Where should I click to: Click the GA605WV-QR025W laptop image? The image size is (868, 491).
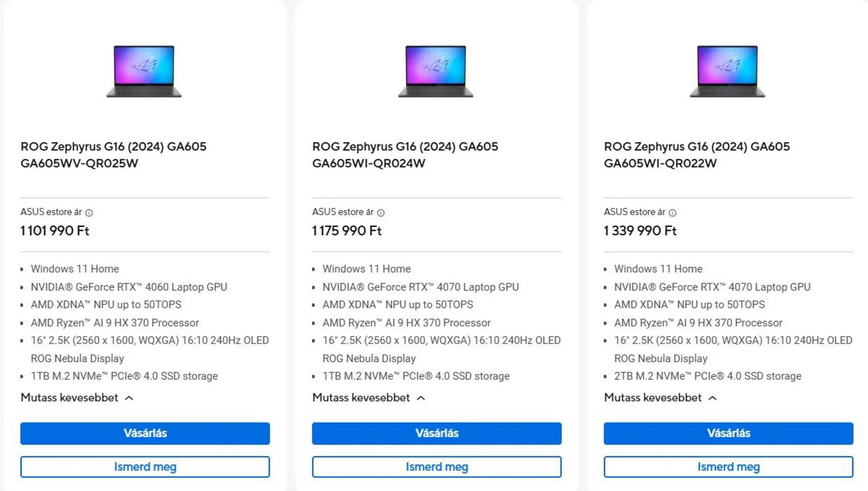click(144, 71)
